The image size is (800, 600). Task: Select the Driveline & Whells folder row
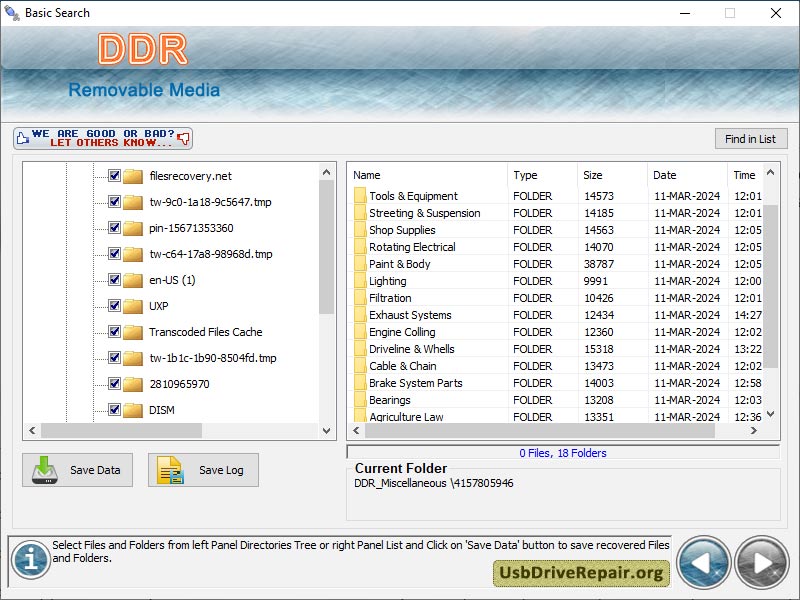click(x=557, y=349)
